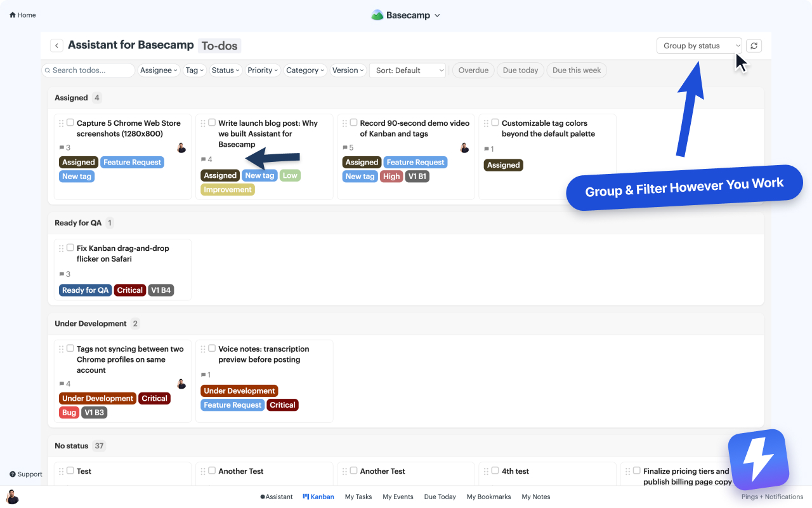The height and width of the screenshot is (508, 812).
Task: Click comment count on Record 90-second demo card
Action: click(x=348, y=147)
